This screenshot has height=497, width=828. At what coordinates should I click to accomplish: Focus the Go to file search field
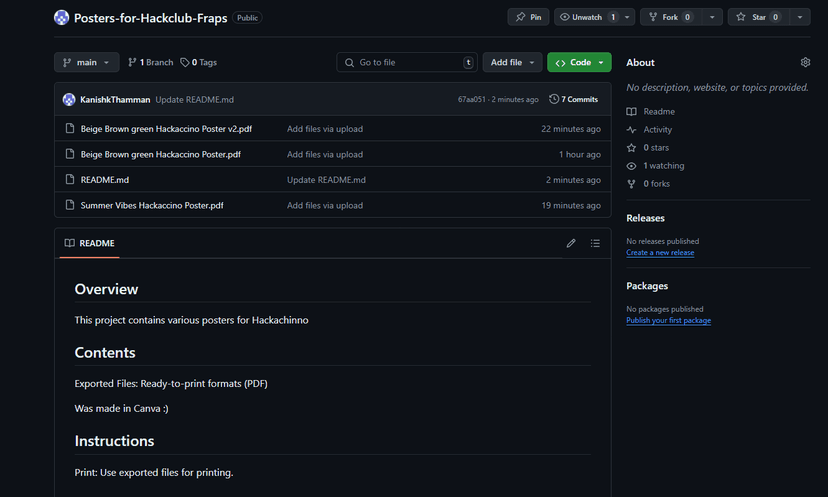click(407, 62)
